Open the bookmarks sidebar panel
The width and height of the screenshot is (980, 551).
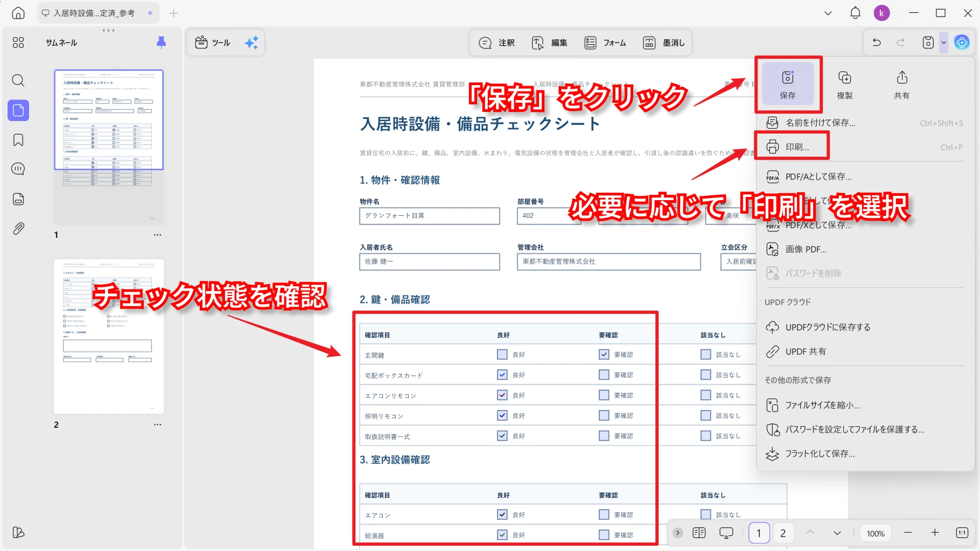point(18,140)
